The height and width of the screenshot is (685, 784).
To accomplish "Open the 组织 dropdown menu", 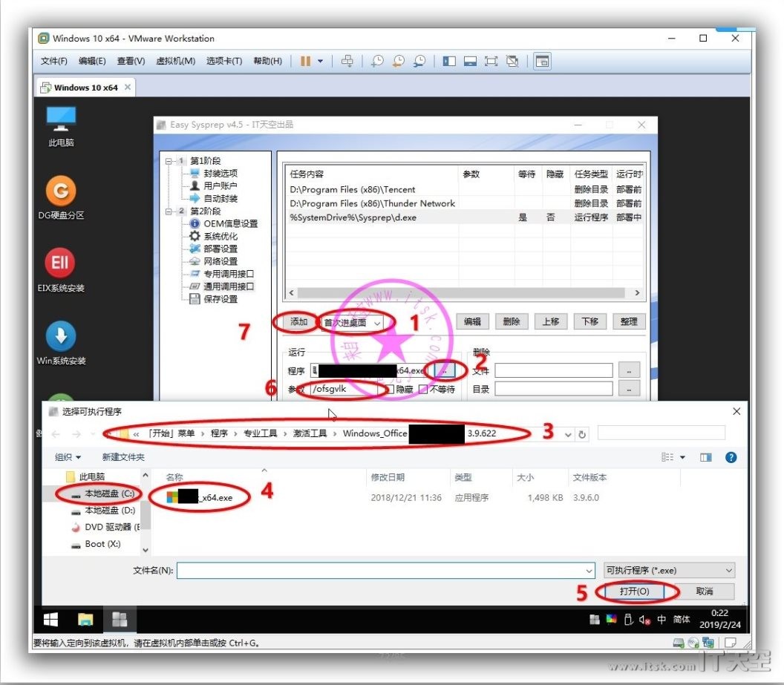I will (68, 457).
